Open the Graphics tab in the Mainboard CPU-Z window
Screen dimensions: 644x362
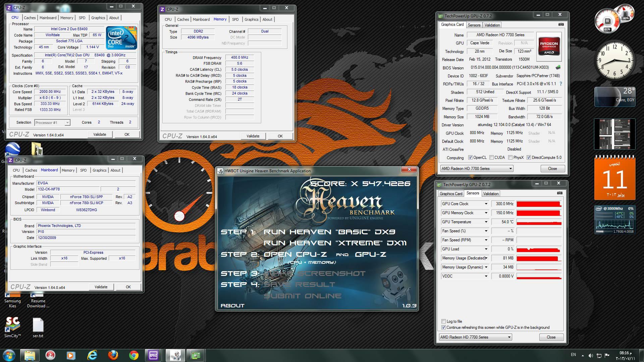tap(99, 170)
